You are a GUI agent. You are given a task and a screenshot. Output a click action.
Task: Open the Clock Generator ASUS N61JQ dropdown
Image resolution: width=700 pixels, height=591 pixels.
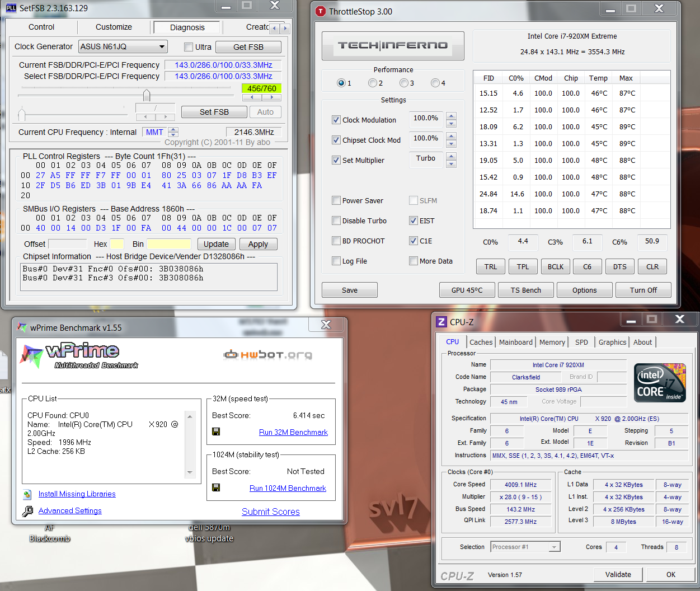tap(123, 46)
